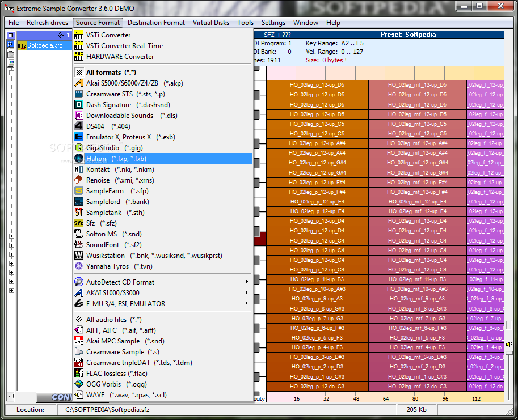Open the Tools menu

[245, 23]
